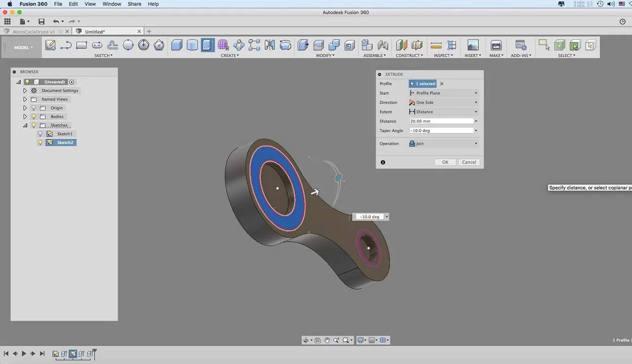Open the Window menu

111,4
